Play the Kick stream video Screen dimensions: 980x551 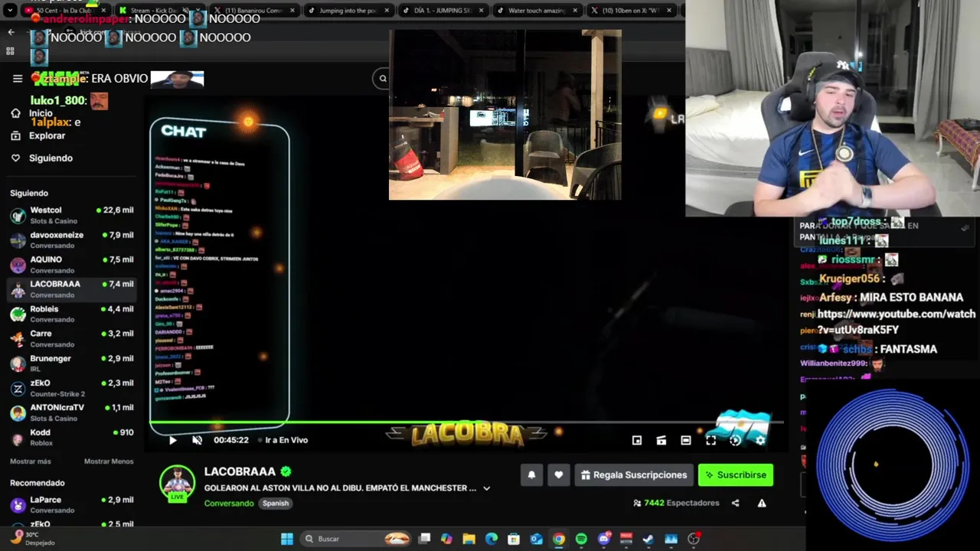pyautogui.click(x=172, y=440)
